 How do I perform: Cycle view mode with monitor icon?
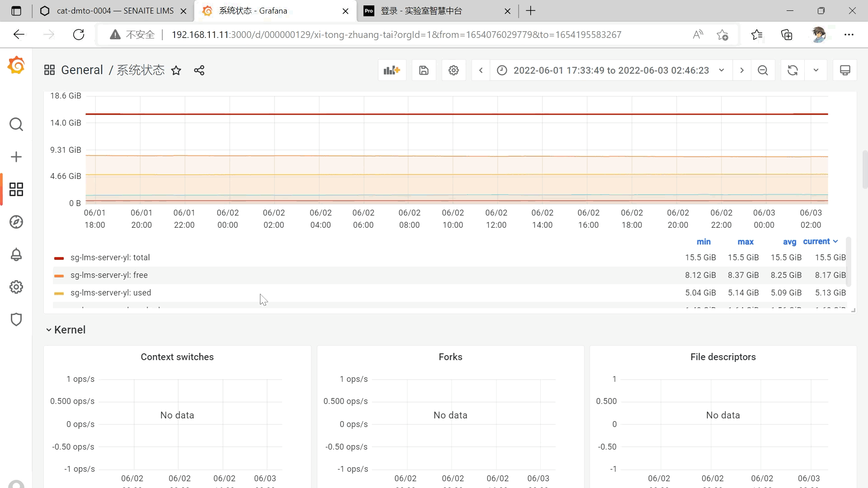[844, 70]
